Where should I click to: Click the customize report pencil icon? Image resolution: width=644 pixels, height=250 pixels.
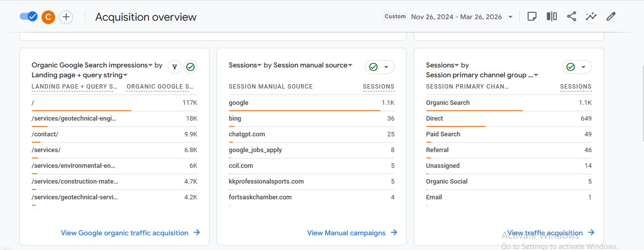pyautogui.click(x=611, y=17)
